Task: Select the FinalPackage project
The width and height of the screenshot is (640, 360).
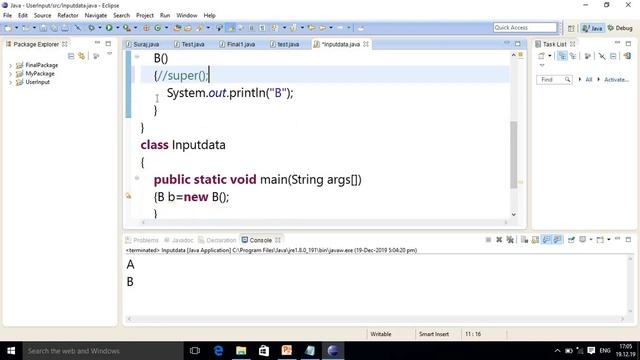Action: click(x=37, y=65)
